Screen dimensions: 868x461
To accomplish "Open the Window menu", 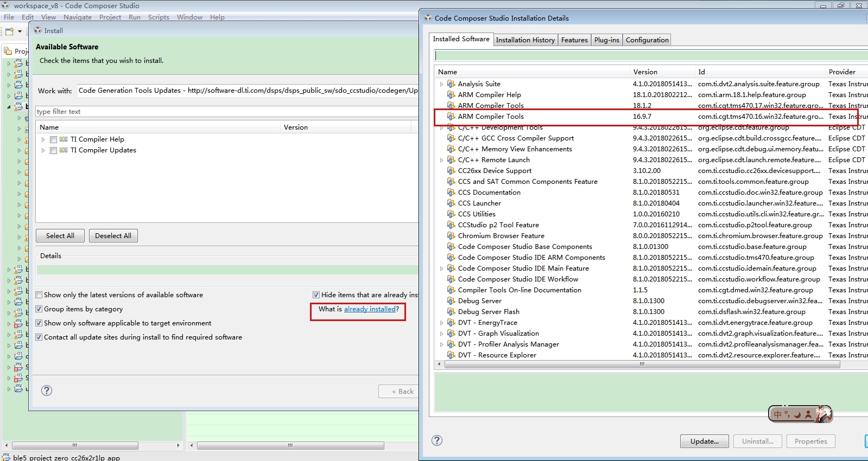I will [189, 17].
